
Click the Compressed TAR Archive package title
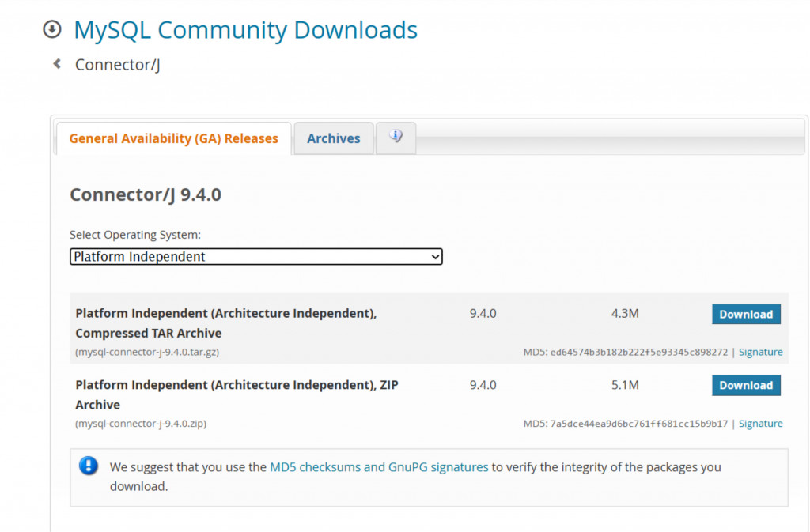point(226,323)
